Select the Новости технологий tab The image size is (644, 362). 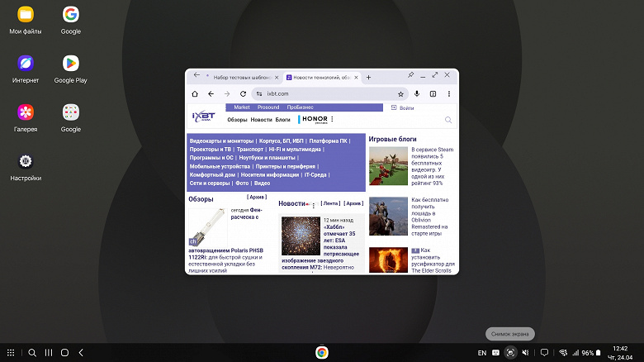coord(322,78)
